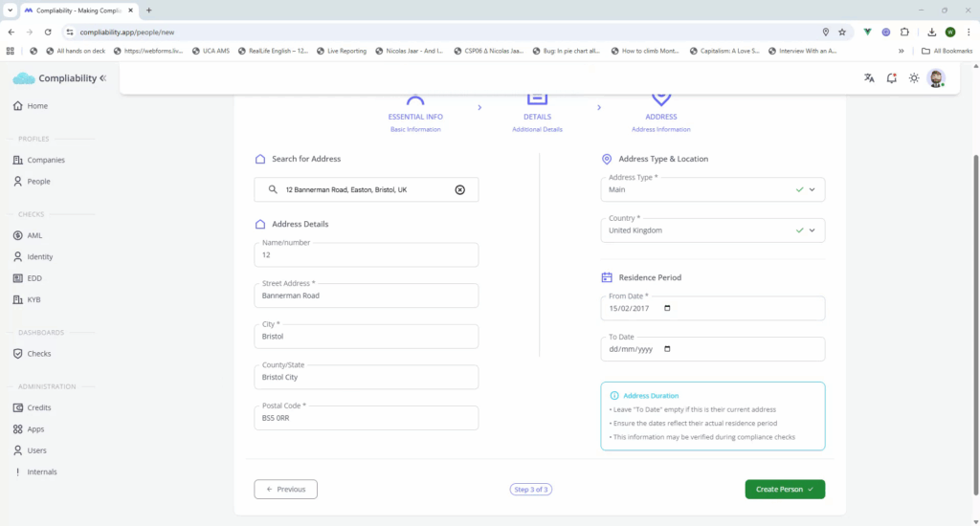Open the user profile avatar
The width and height of the screenshot is (980, 526).
pyautogui.click(x=936, y=78)
